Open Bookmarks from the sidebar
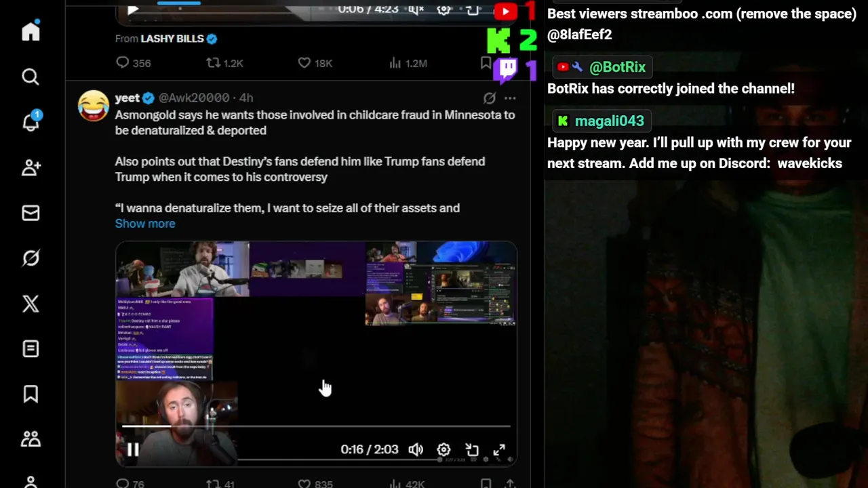The width and height of the screenshot is (868, 488). tap(31, 394)
